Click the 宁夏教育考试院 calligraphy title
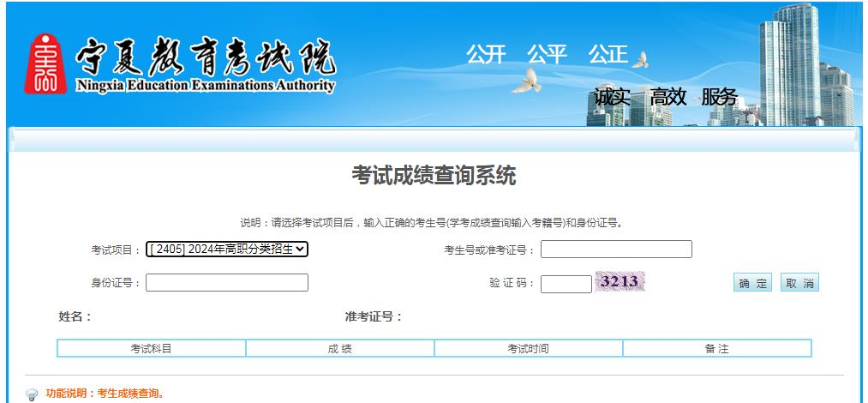Screen dimensions: 868x403 coord(206,58)
